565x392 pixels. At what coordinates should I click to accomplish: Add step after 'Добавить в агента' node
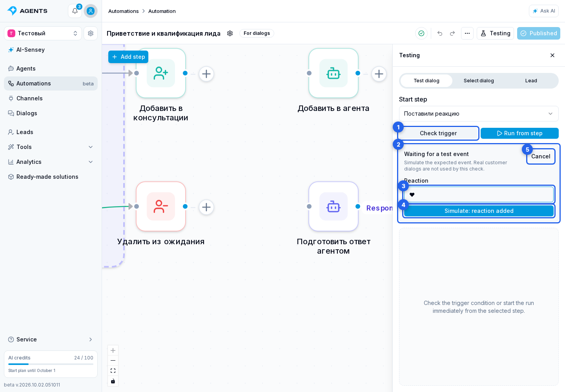(379, 74)
